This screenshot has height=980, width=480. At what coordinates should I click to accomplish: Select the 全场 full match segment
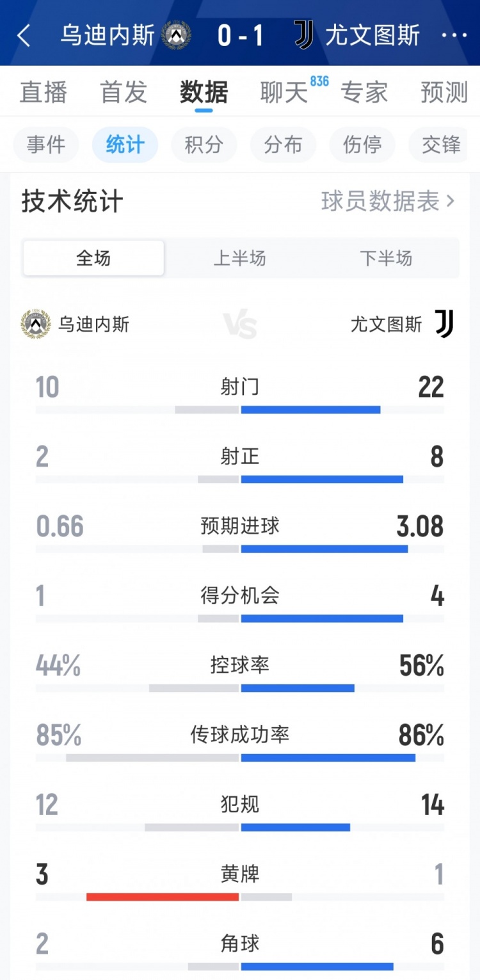[x=93, y=258]
